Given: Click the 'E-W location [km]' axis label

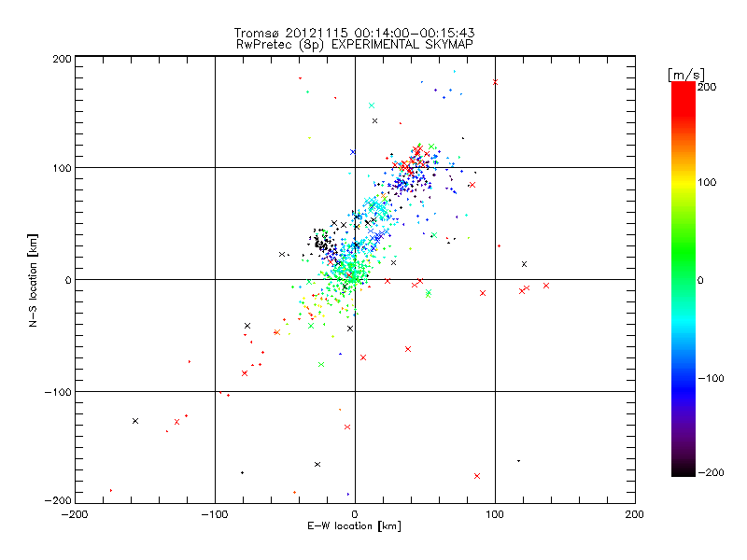Looking at the screenshot, I should pyautogui.click(x=354, y=526).
